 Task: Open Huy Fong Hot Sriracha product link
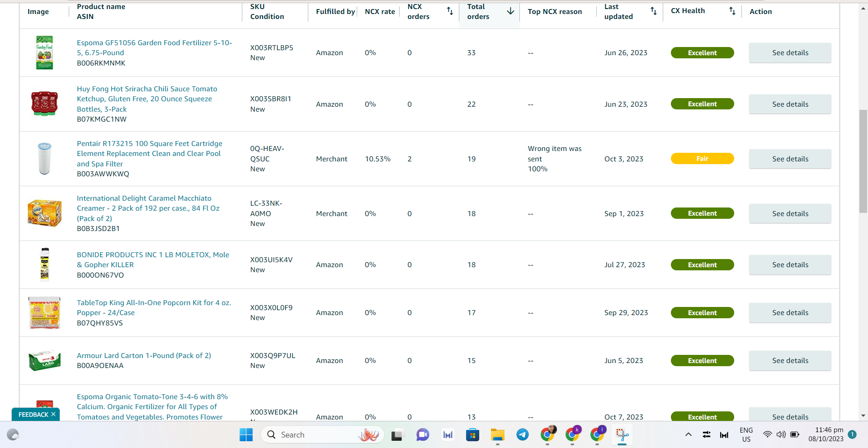tap(147, 99)
